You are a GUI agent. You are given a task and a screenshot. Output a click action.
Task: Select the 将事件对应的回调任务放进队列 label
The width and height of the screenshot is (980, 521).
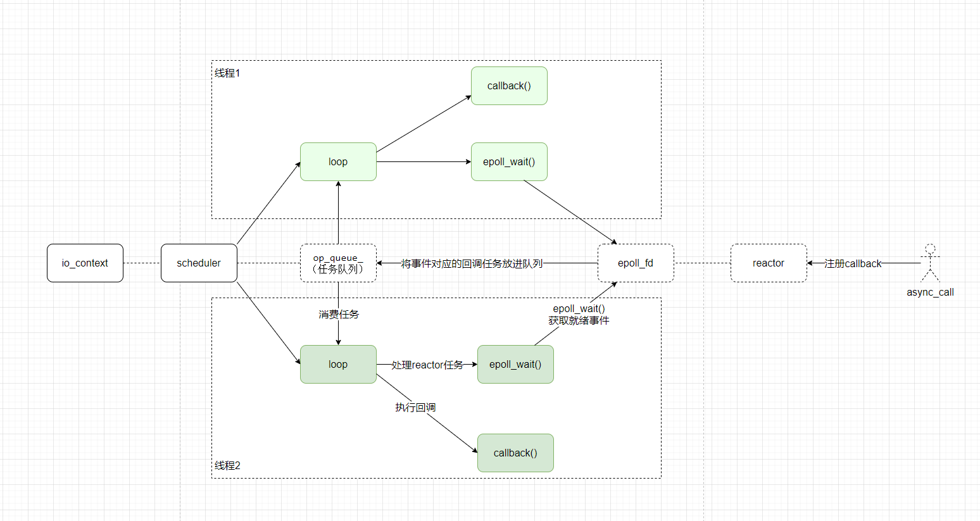click(x=472, y=263)
